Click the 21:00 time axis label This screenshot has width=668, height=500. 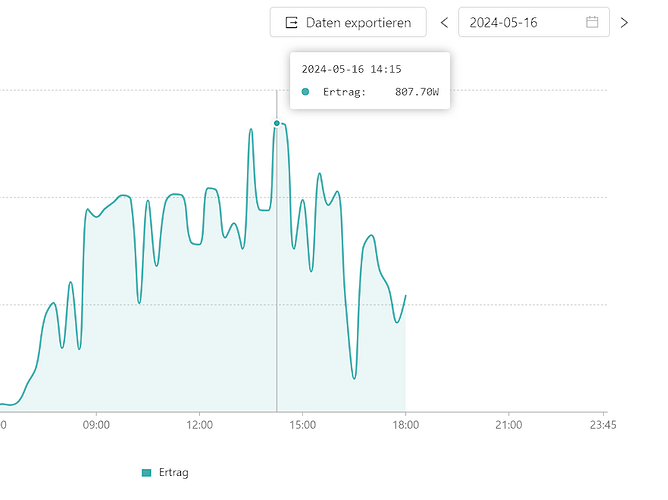point(508,425)
